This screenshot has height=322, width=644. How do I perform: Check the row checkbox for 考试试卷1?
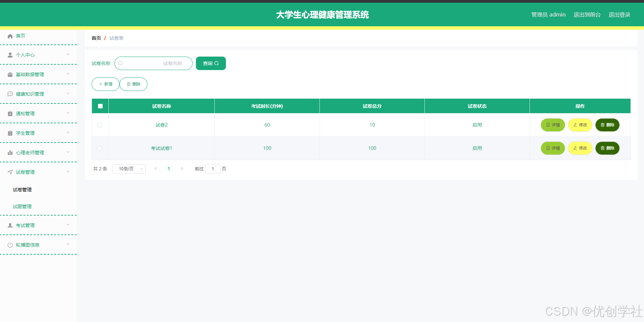100,148
